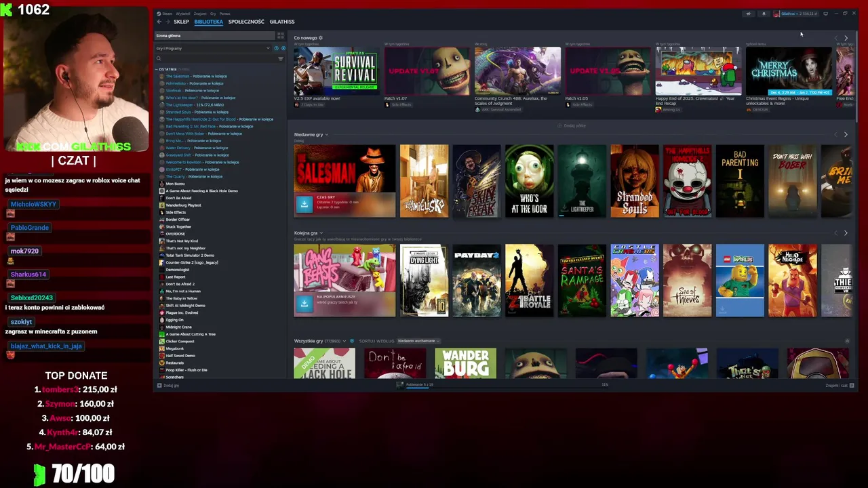Select Side Effects in the game list
Screen dimensions: 868x488
[x=176, y=212]
